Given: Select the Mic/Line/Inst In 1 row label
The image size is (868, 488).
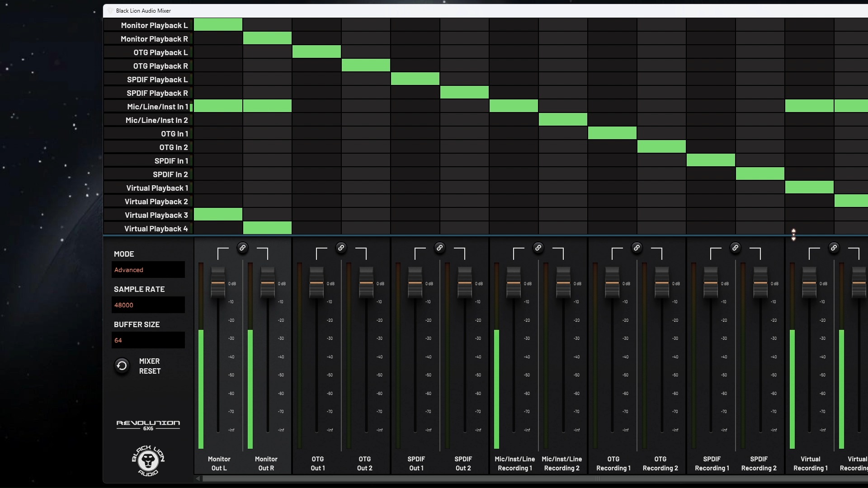Looking at the screenshot, I should click(157, 107).
